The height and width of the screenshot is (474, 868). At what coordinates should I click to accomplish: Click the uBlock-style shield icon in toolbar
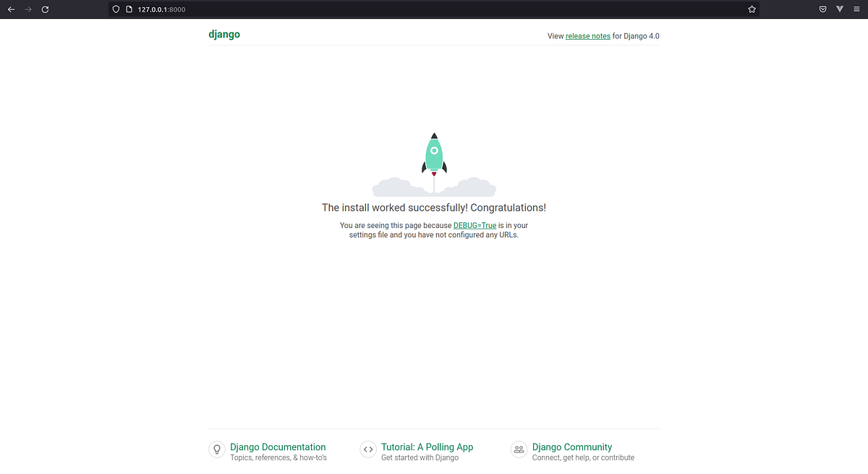(x=822, y=9)
